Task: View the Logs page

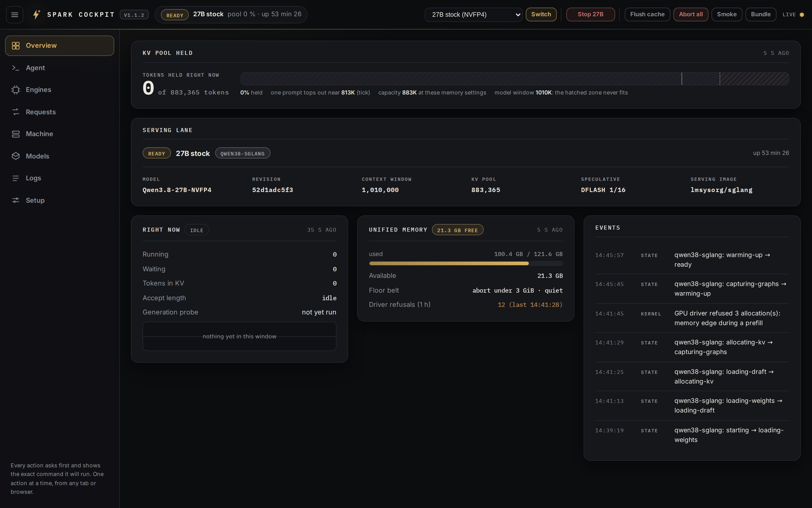Action: (59, 178)
